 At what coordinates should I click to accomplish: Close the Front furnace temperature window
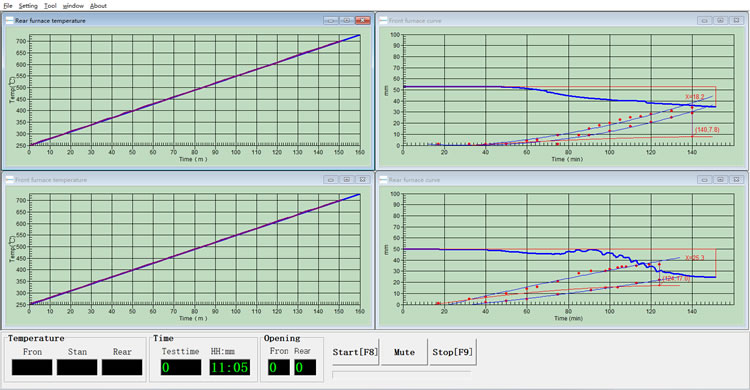coord(363,179)
